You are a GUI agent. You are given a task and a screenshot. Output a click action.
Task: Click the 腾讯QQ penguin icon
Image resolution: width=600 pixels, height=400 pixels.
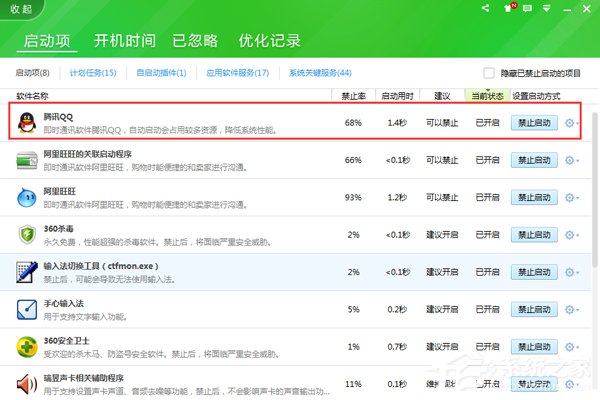(x=27, y=123)
